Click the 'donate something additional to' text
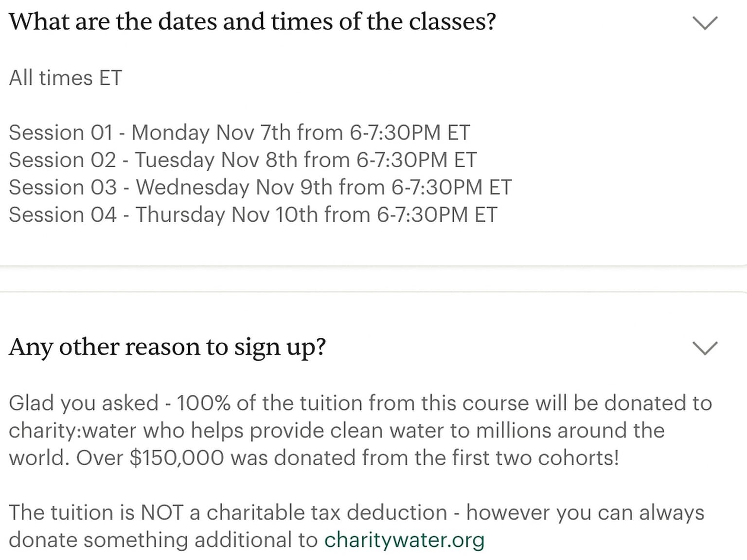 point(163,540)
